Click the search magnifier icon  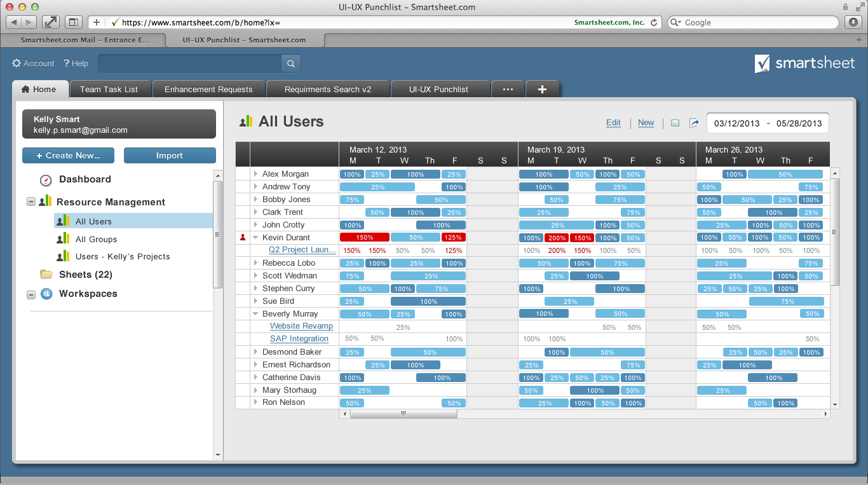291,64
